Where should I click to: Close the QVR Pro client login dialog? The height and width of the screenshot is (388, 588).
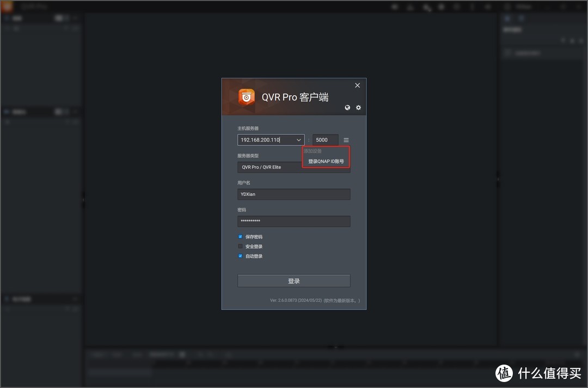(357, 85)
